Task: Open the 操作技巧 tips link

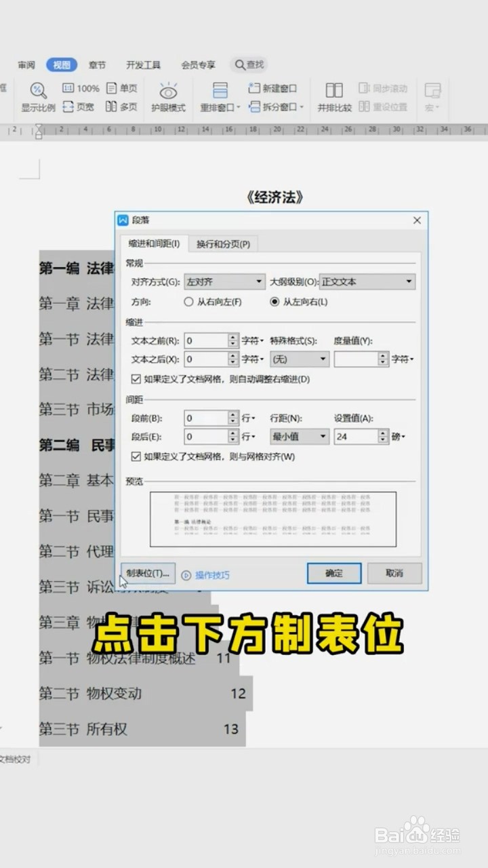Action: pyautogui.click(x=206, y=575)
